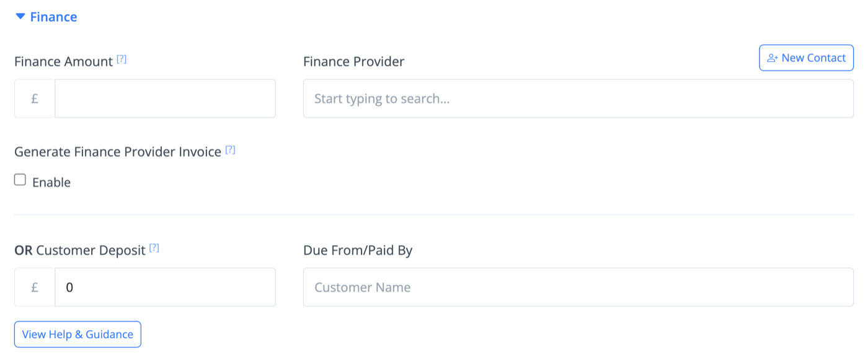This screenshot has width=868, height=358.
Task: Click the Enable checkbox label
Action: [x=51, y=182]
